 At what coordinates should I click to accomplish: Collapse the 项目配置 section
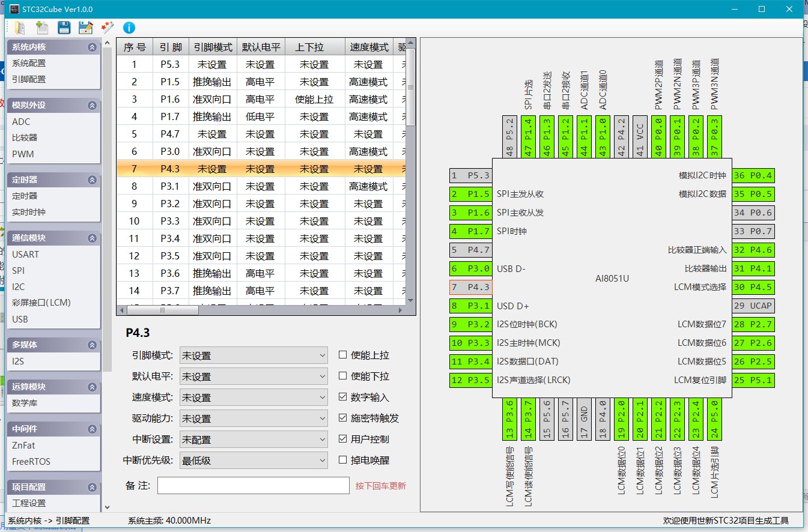click(x=92, y=487)
